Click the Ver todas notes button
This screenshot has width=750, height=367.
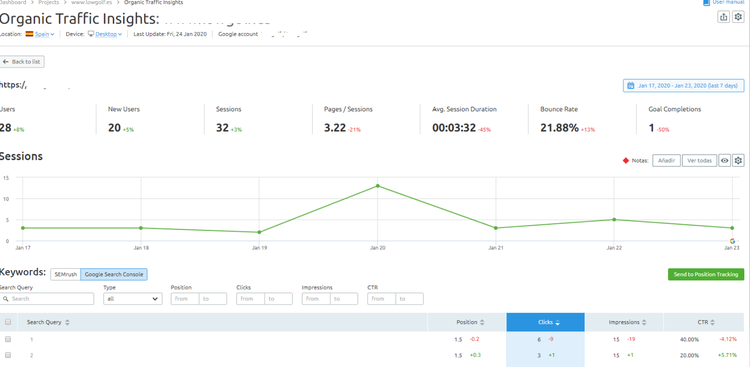pos(699,161)
